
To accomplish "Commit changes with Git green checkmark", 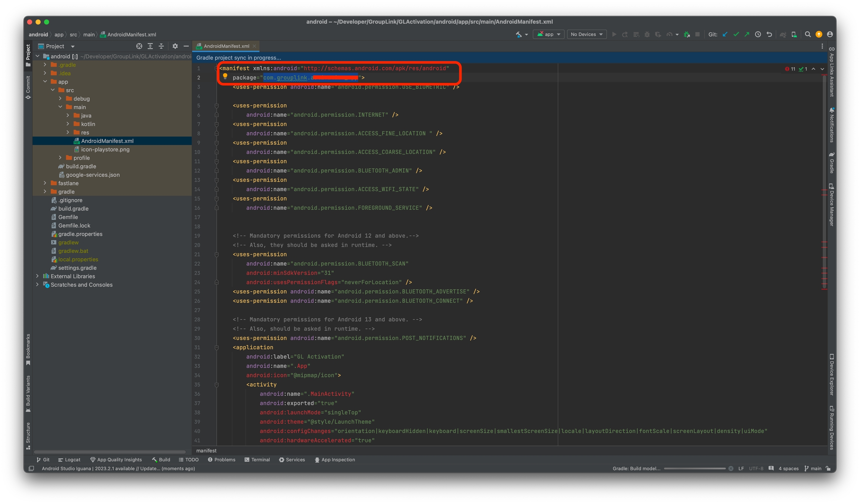I will click(x=736, y=34).
